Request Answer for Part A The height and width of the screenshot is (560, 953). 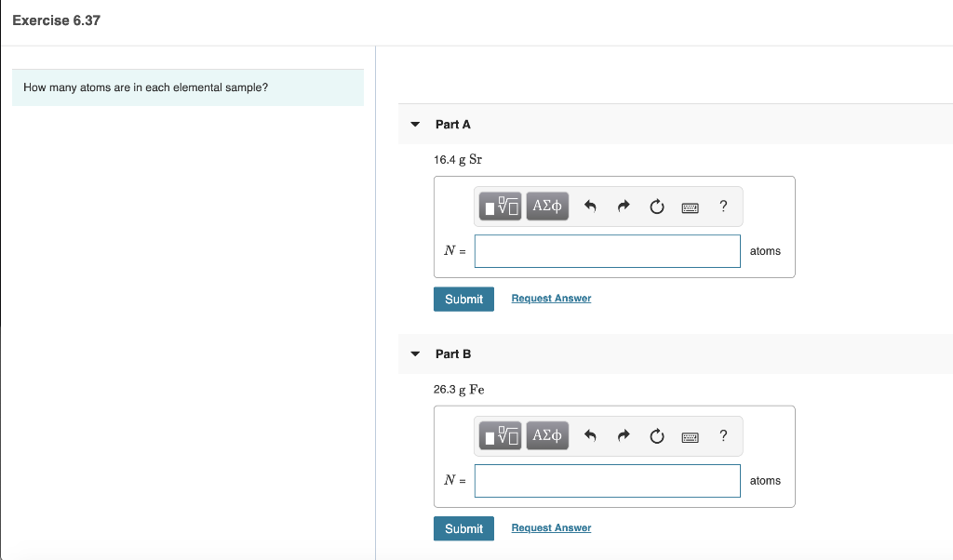tap(551, 299)
